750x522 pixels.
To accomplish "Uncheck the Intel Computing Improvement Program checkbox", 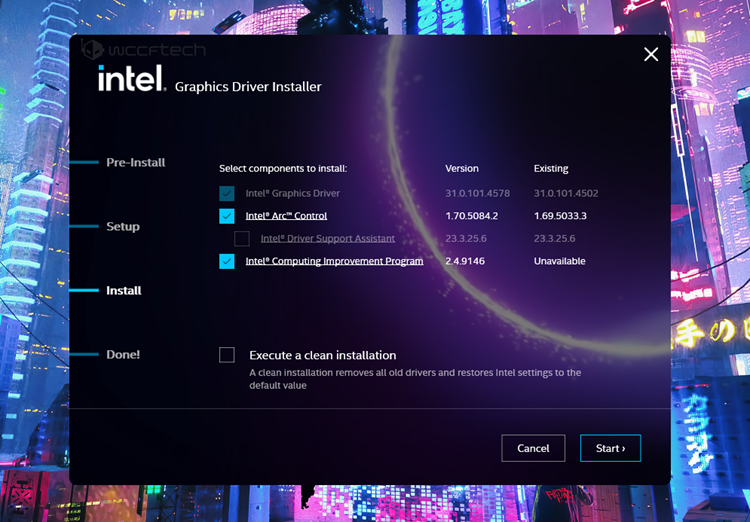I will 227,261.
